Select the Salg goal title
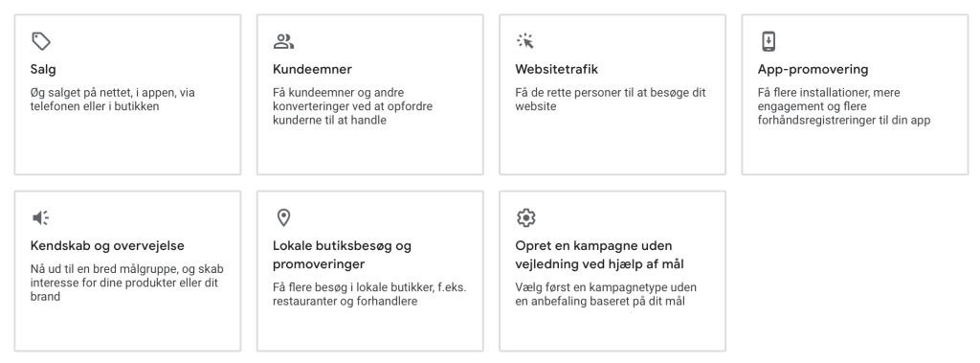The width and height of the screenshot is (980, 363). point(43,70)
